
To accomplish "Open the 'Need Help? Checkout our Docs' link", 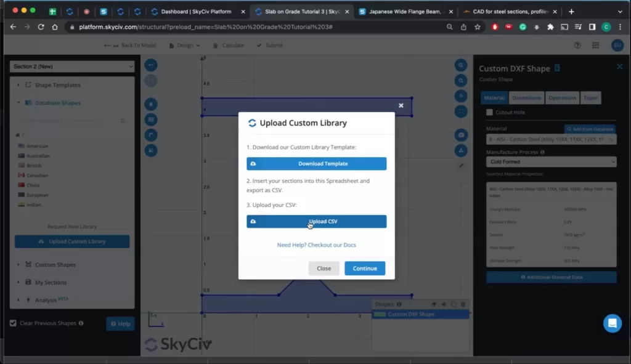I will pos(316,245).
